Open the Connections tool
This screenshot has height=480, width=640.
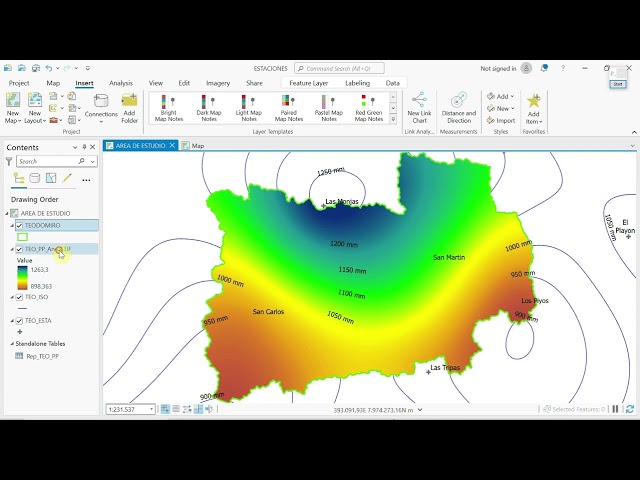coord(101,108)
